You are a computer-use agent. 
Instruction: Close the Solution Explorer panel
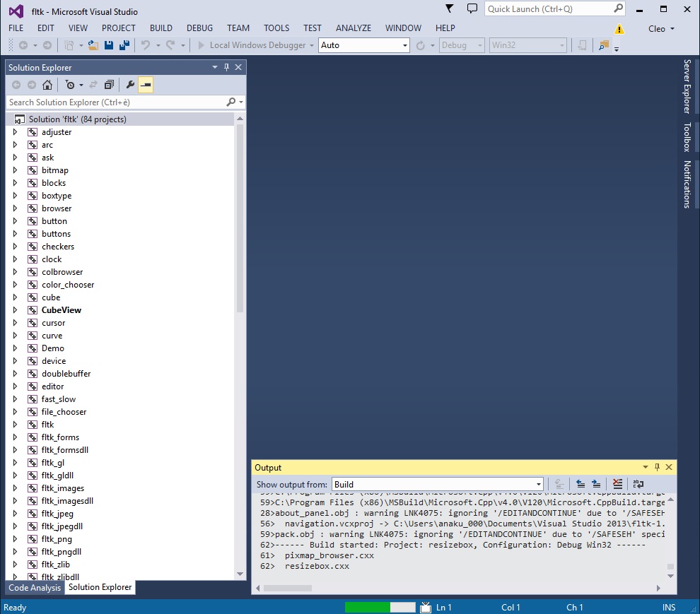(238, 67)
